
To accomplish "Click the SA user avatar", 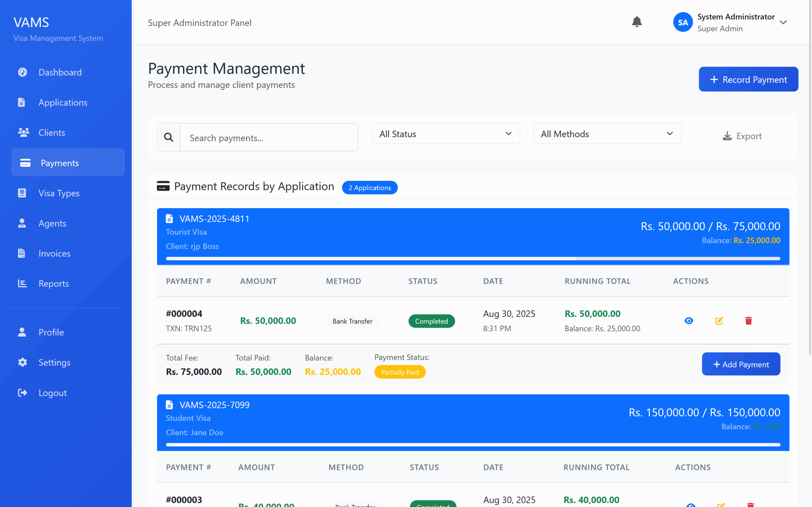I will (x=683, y=22).
